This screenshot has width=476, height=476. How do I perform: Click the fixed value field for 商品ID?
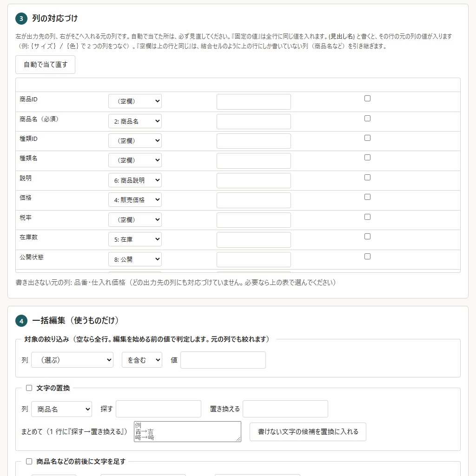(253, 102)
